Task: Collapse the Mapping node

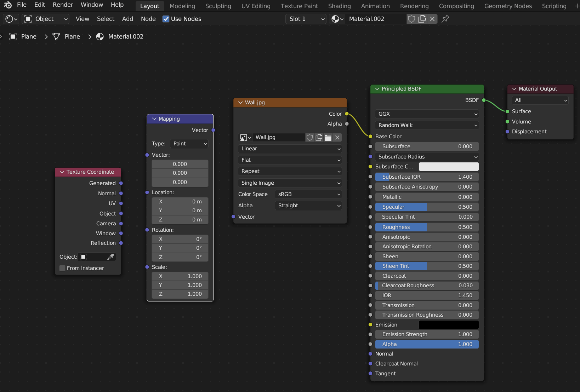Action: pyautogui.click(x=154, y=119)
